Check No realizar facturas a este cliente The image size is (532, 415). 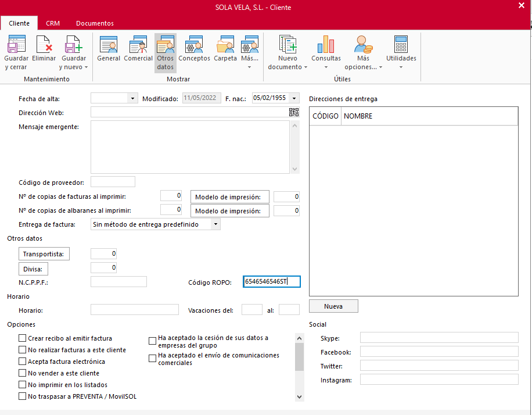(23, 349)
